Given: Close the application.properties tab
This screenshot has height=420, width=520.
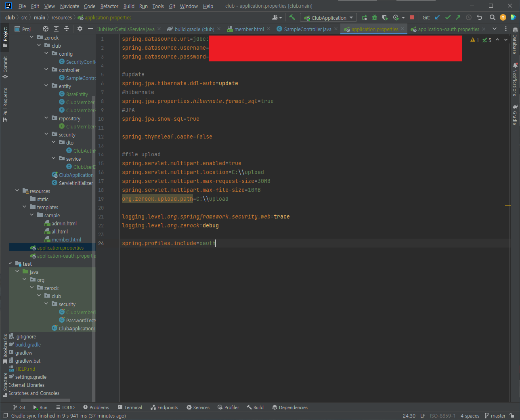Looking at the screenshot, I should click(403, 29).
